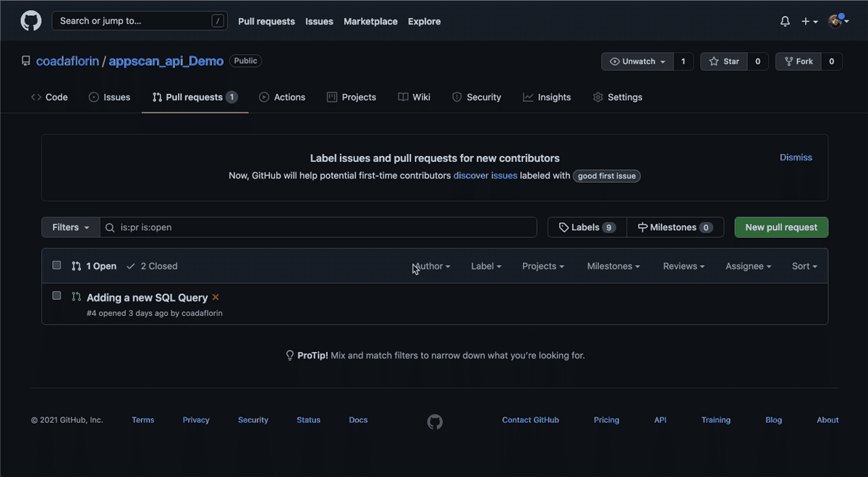The width and height of the screenshot is (868, 477).
Task: Click the GitHub logo in footer
Action: click(435, 421)
